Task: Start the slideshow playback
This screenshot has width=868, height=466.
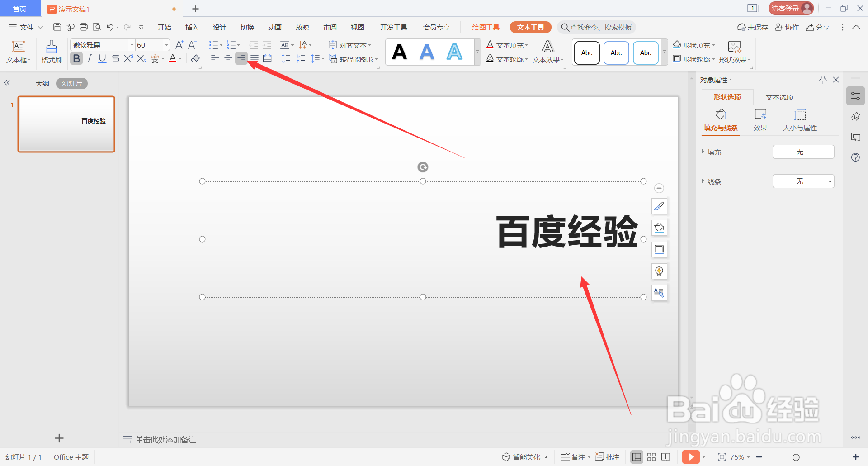Action: click(x=690, y=457)
